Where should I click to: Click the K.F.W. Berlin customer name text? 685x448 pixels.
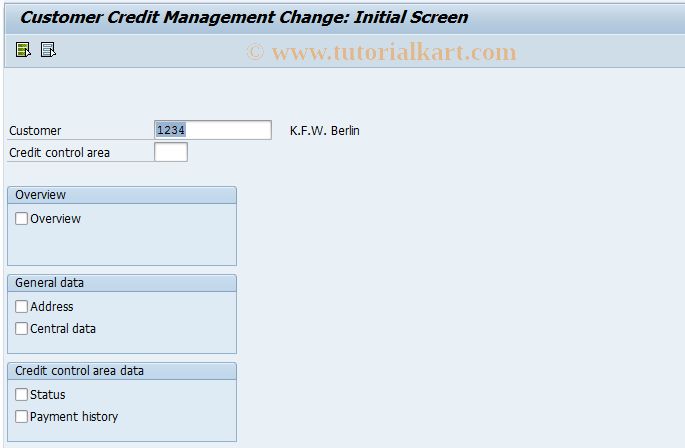325,131
